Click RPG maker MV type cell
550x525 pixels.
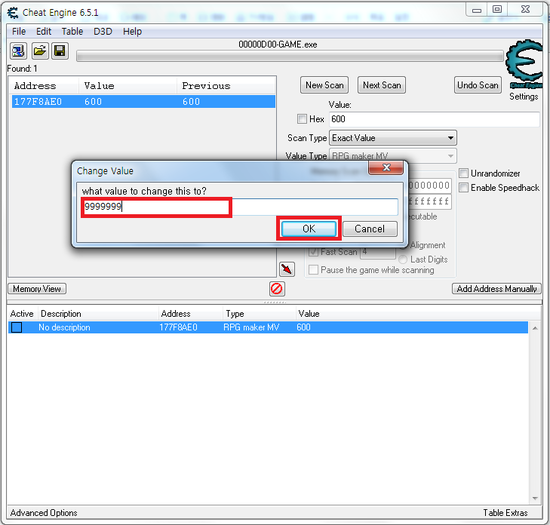(x=251, y=328)
